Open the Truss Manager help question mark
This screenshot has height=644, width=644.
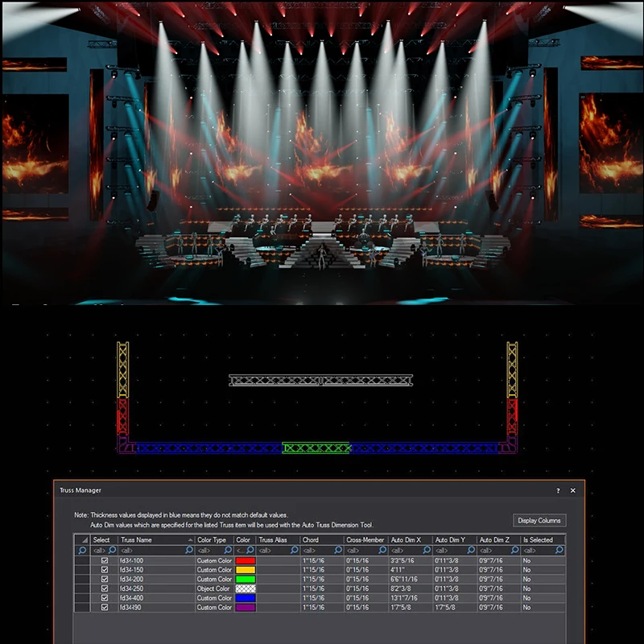pyautogui.click(x=558, y=491)
